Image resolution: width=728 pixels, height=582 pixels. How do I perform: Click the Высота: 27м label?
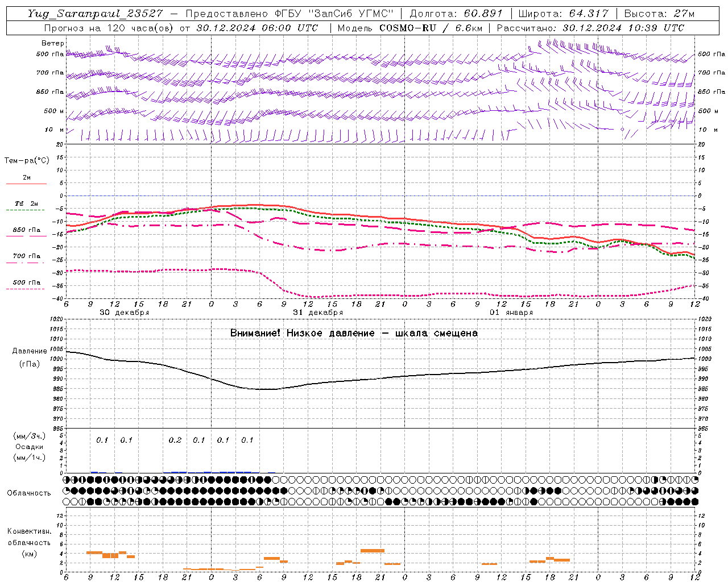pos(659,14)
